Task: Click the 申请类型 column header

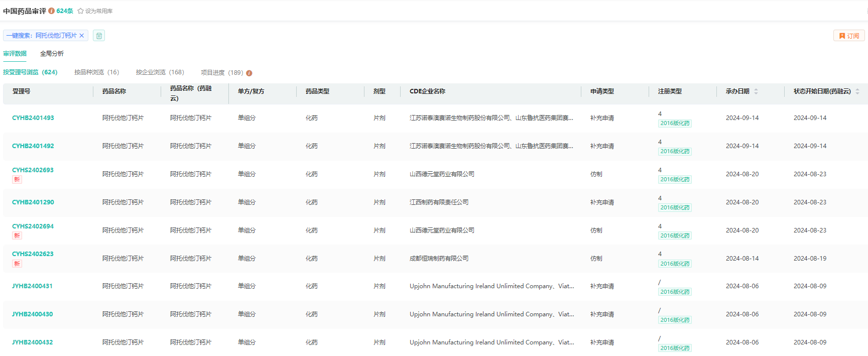Action: pos(602,91)
